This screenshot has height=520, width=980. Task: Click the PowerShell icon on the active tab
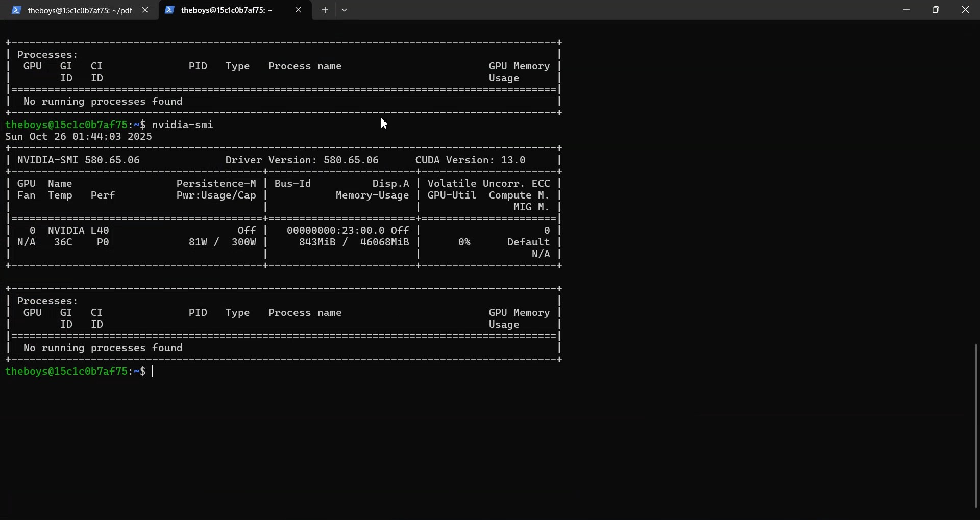[x=170, y=10]
